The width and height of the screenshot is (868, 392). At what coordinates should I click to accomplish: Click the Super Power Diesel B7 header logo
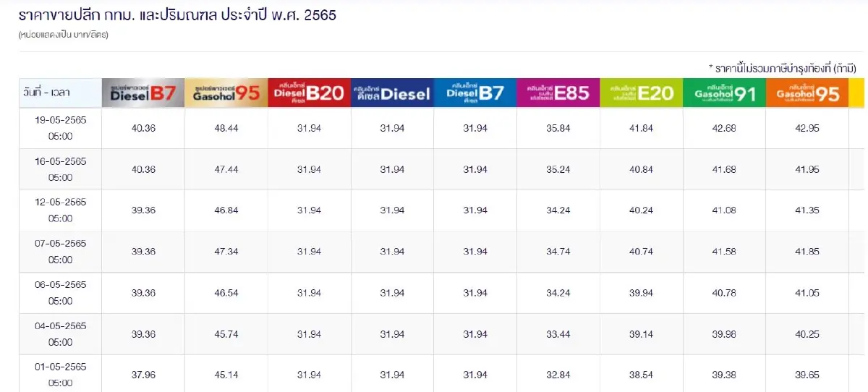(143, 93)
